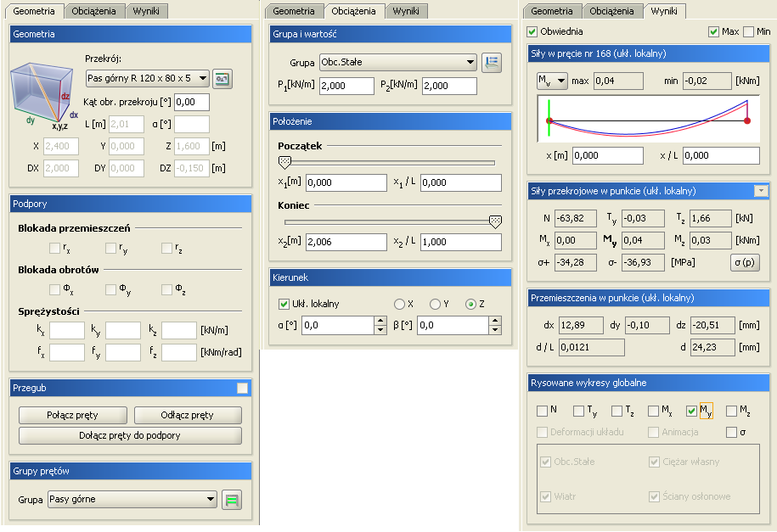Switch to Wyniki tab in the left panel
The image size is (777, 532).
(146, 11)
